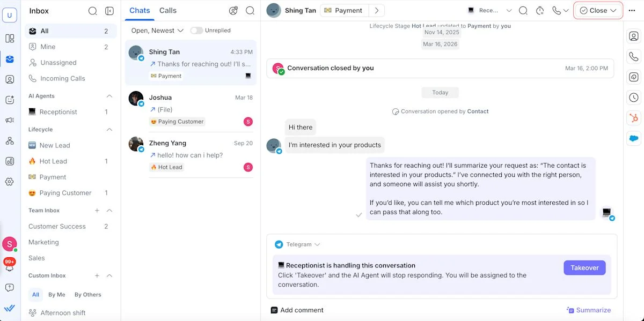Select the By Others custom inbox filter
644x321 pixels.
pos(87,295)
